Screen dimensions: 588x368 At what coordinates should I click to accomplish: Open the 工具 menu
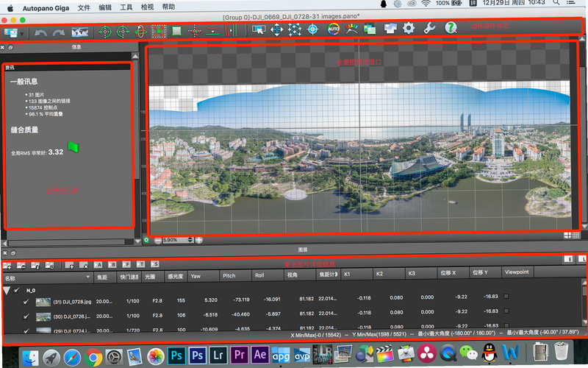(x=126, y=7)
